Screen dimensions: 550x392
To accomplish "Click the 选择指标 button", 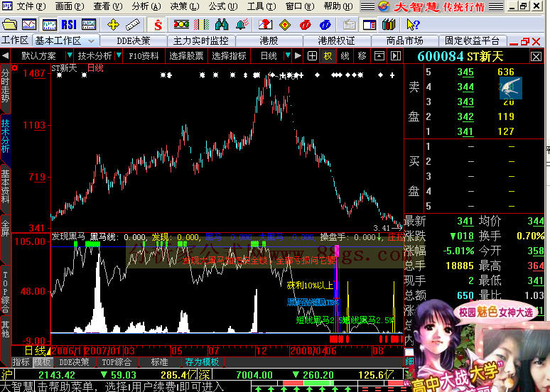I will (229, 56).
